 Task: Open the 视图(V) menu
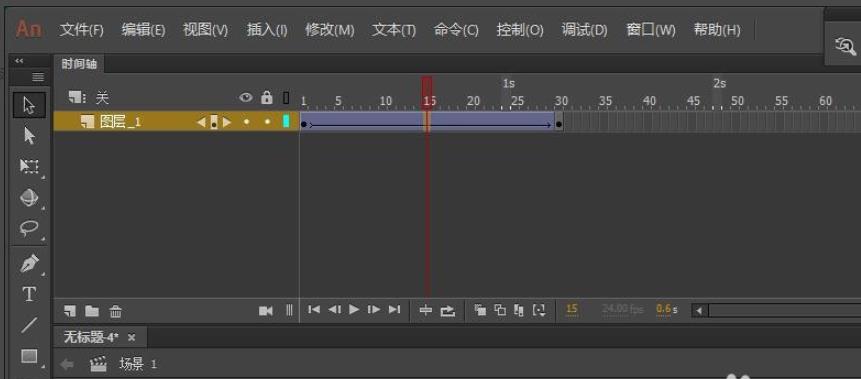[x=205, y=30]
